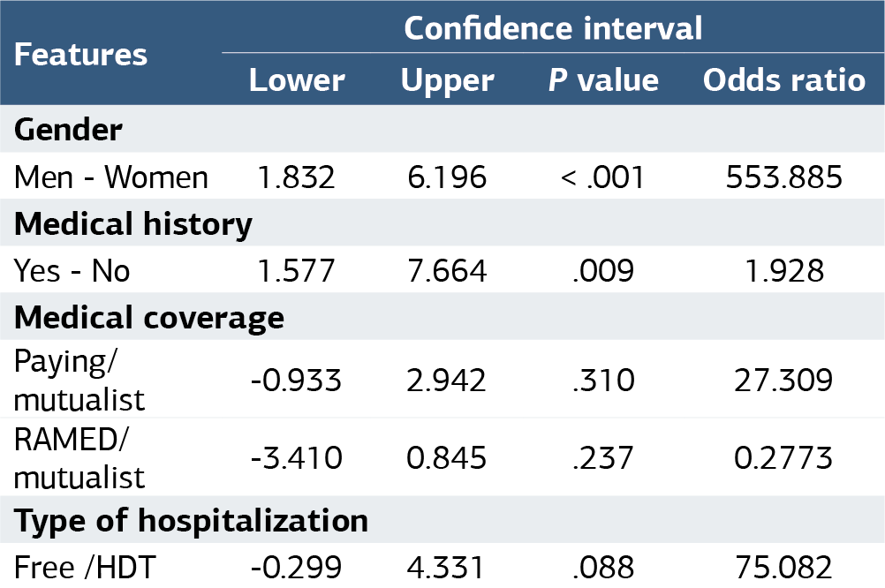Click the Medical history section heading
The width and height of the screenshot is (885, 588).
coord(133,224)
